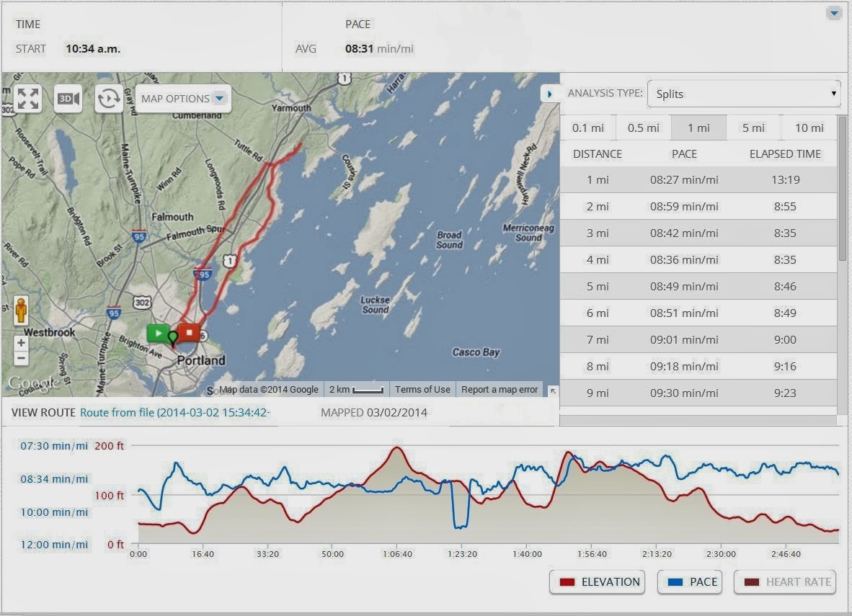The width and height of the screenshot is (852, 616).
Task: Select the 2 mi split row
Action: (698, 207)
